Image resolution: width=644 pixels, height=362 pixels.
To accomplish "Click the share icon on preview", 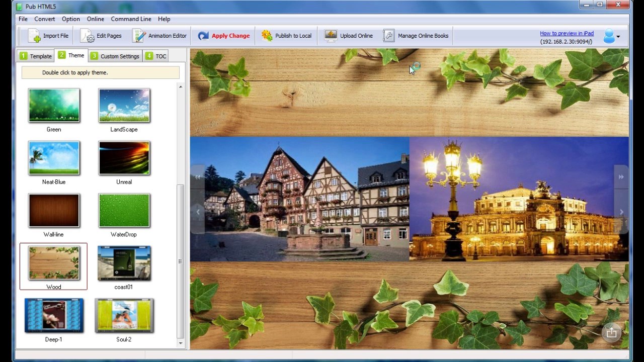I will click(x=611, y=332).
